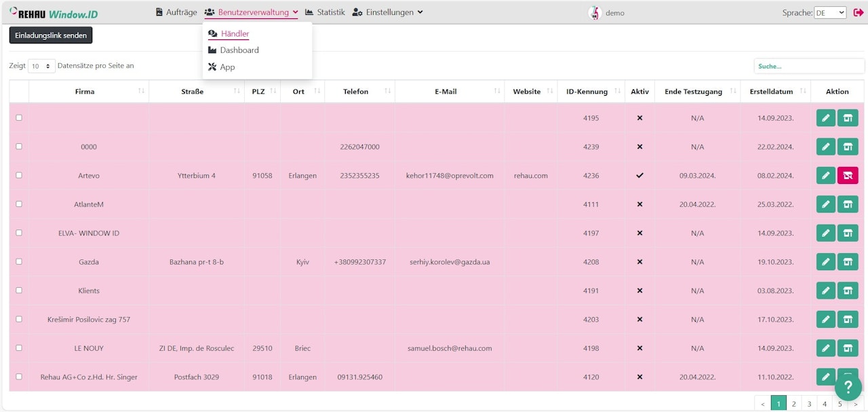Viewport: 868px width, 412px height.
Task: Select the checkbox for the Gazda row
Action: coord(19,261)
